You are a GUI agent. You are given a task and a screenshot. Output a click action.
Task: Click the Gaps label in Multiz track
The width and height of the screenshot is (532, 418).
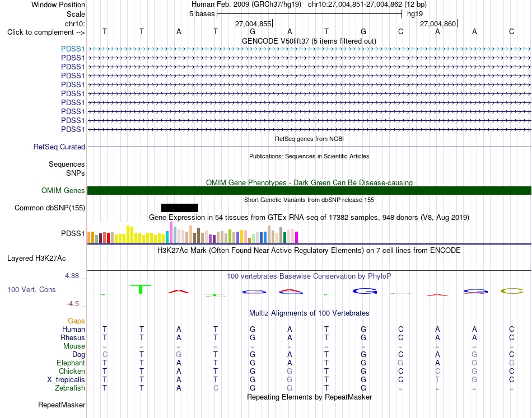pyautogui.click(x=76, y=321)
